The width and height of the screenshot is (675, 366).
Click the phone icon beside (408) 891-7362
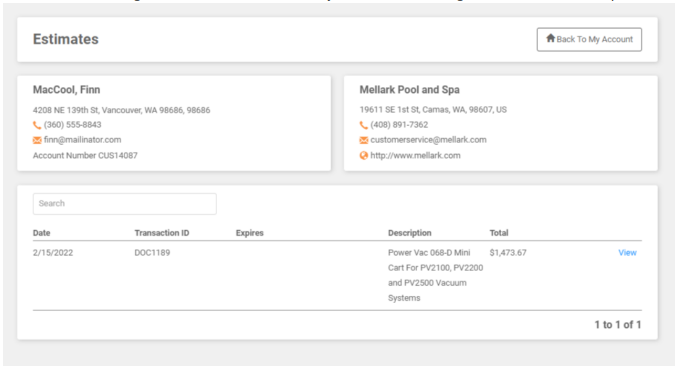pos(364,125)
